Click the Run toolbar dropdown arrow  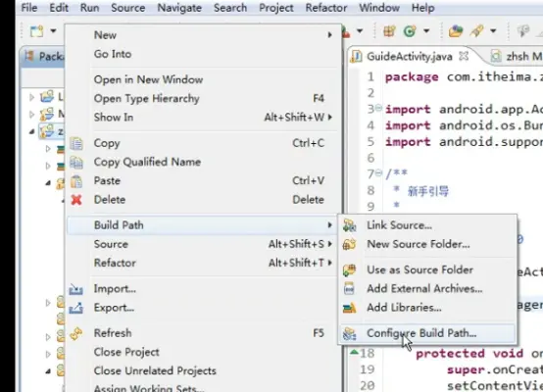pos(360,31)
